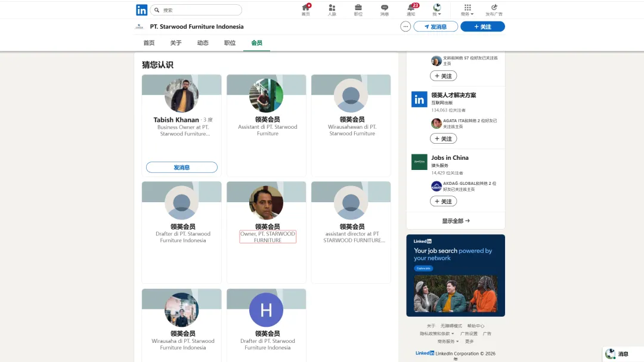Click 发消息 under Tabish Khanan's card

[181, 167]
